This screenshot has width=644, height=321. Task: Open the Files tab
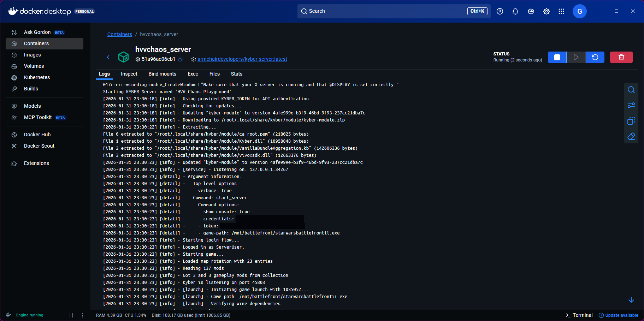214,74
